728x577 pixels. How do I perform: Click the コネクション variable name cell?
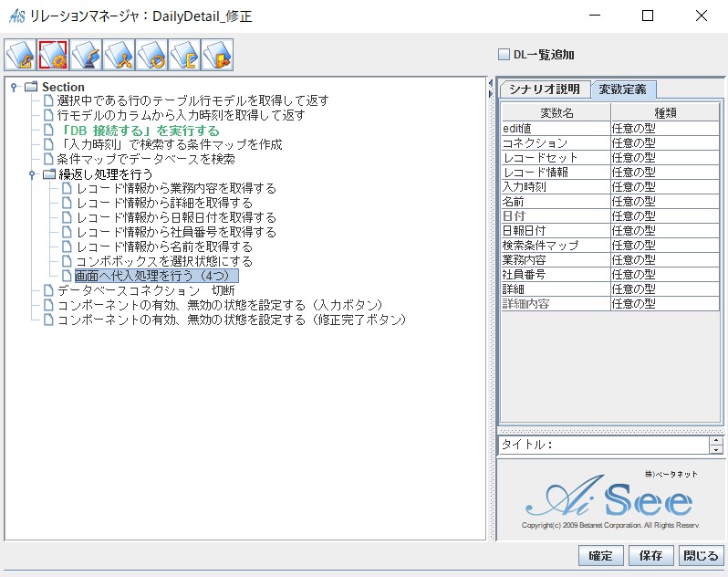[x=556, y=143]
